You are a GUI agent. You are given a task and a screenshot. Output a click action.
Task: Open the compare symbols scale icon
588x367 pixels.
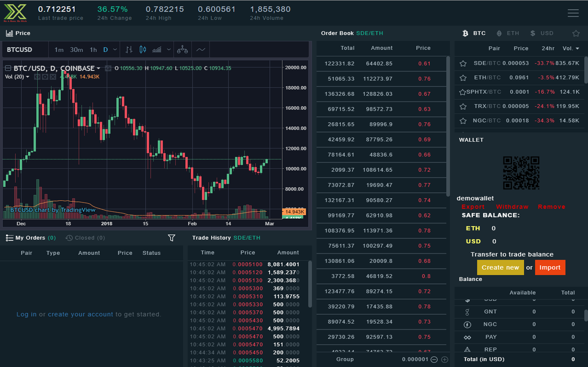[x=182, y=50]
